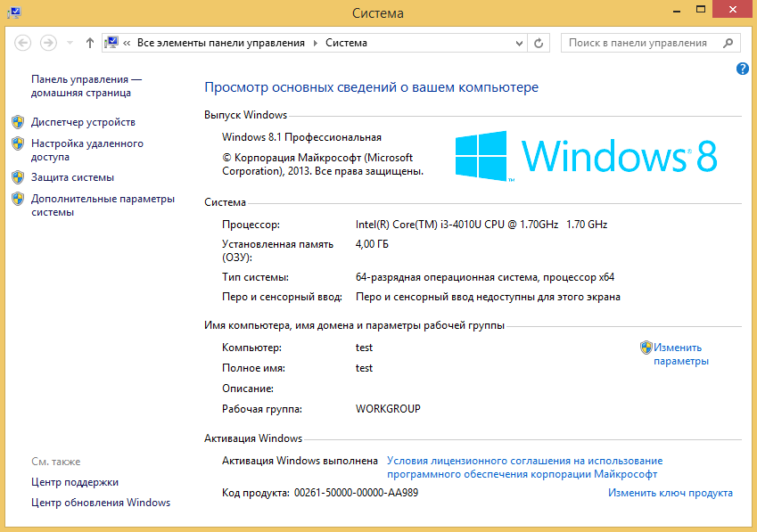Click the Back navigation arrow
The height and width of the screenshot is (532, 757).
[22, 43]
